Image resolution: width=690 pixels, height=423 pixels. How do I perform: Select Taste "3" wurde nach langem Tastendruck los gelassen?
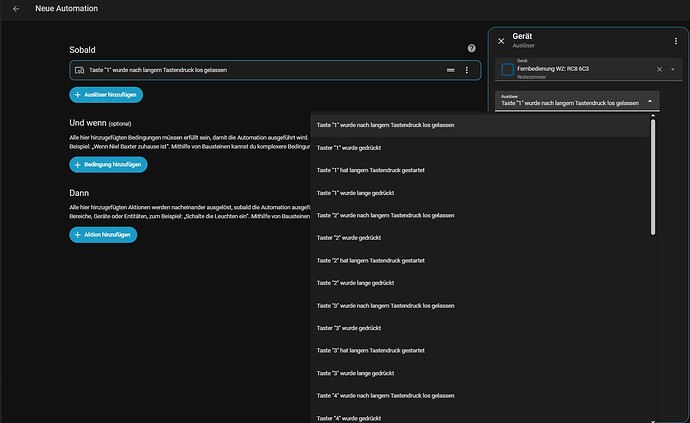click(x=480, y=305)
